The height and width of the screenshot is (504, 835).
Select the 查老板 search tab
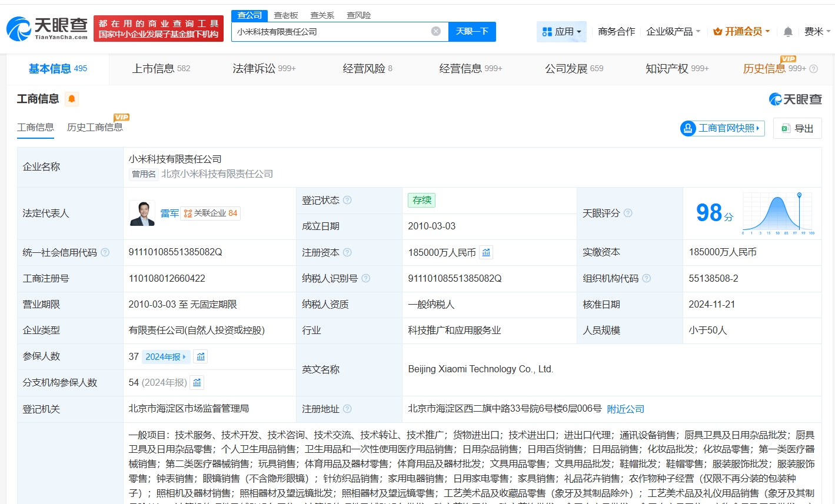[x=286, y=15]
